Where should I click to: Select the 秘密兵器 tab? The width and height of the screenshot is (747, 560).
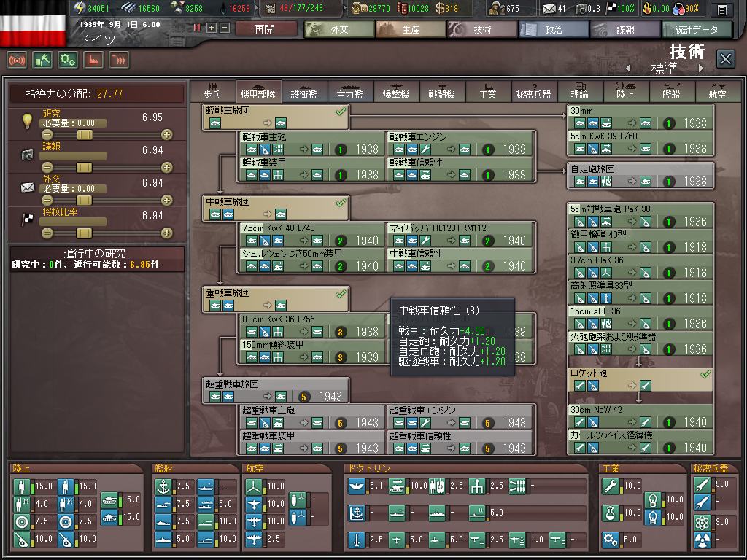tap(533, 91)
